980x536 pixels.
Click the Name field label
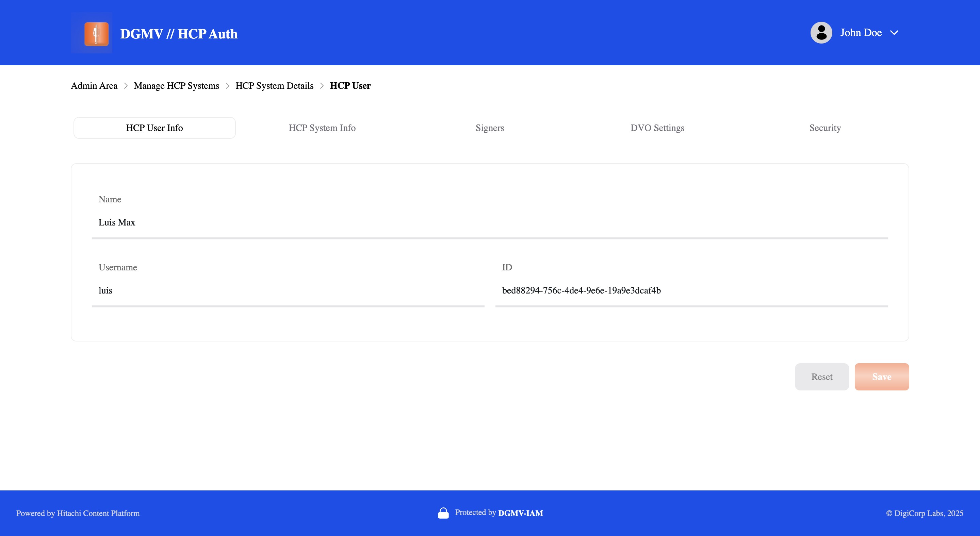pos(110,199)
